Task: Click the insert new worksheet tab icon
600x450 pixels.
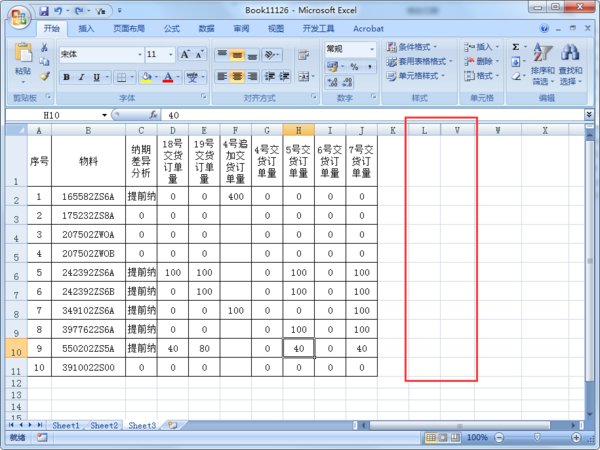Action: pos(171,425)
